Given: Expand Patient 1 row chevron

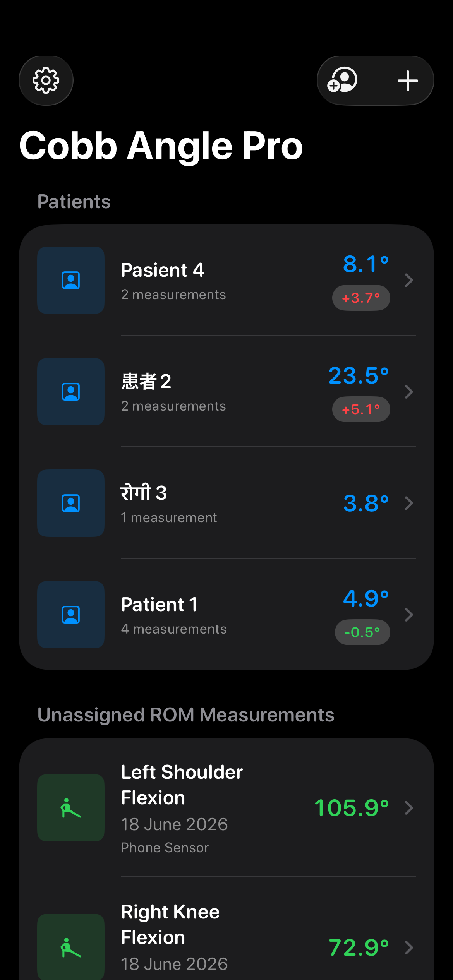Looking at the screenshot, I should tap(409, 615).
